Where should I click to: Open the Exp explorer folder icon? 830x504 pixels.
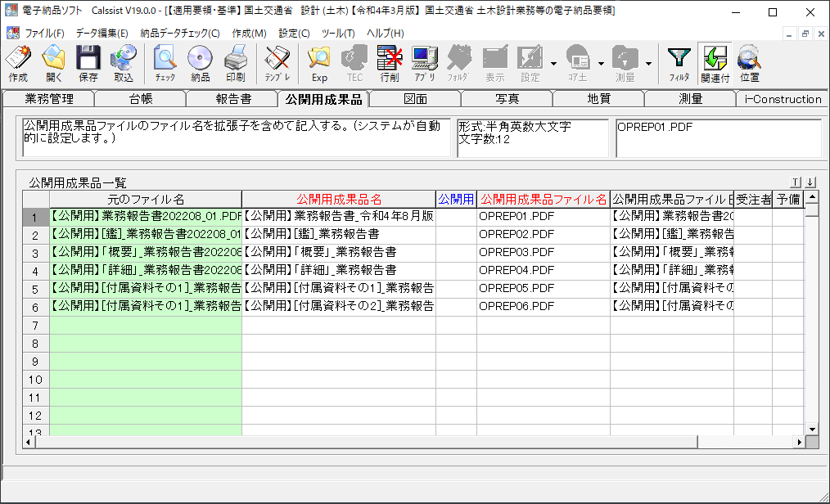click(319, 64)
